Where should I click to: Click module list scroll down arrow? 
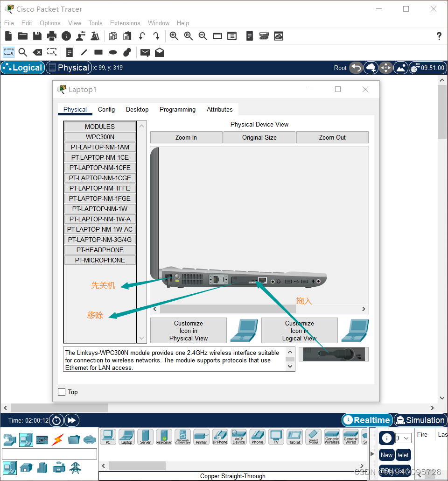142,339
